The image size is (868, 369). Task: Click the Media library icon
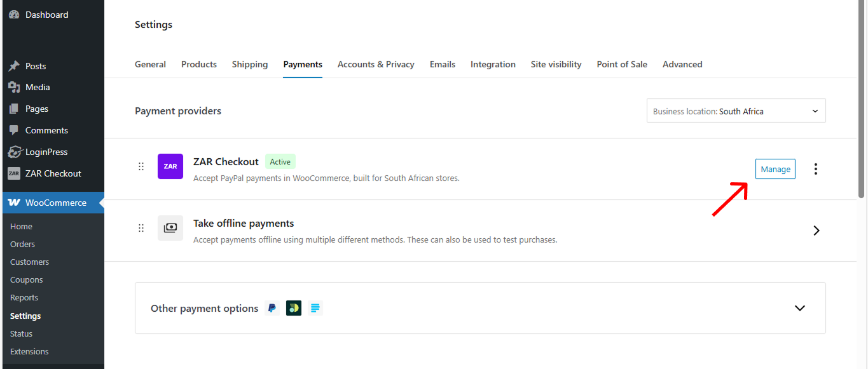[14, 87]
